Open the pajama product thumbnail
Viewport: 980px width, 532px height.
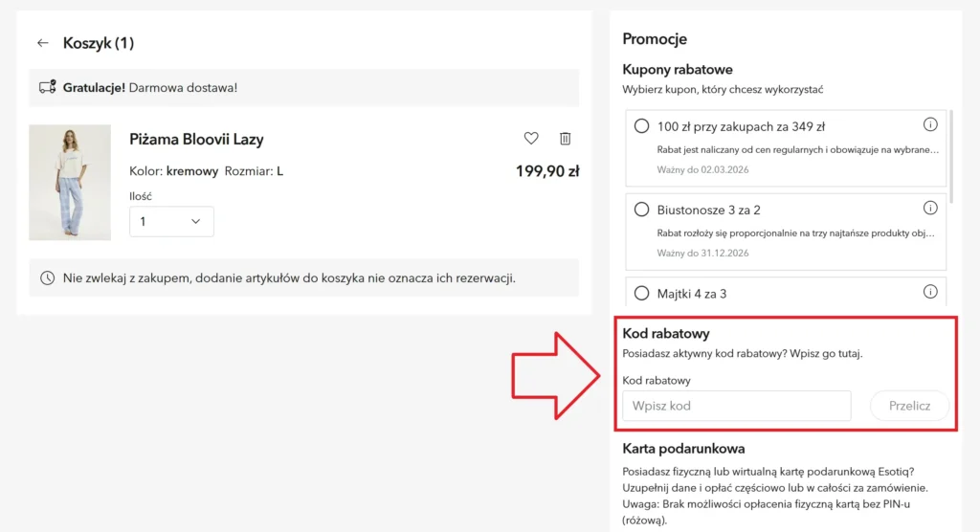pos(70,183)
